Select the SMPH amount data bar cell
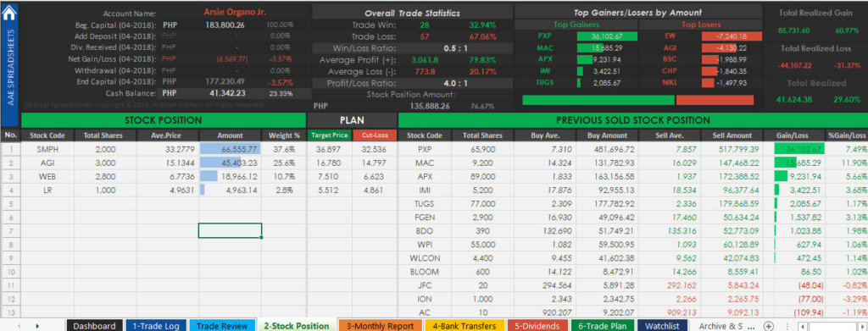The width and height of the screenshot is (868, 331). tap(230, 149)
